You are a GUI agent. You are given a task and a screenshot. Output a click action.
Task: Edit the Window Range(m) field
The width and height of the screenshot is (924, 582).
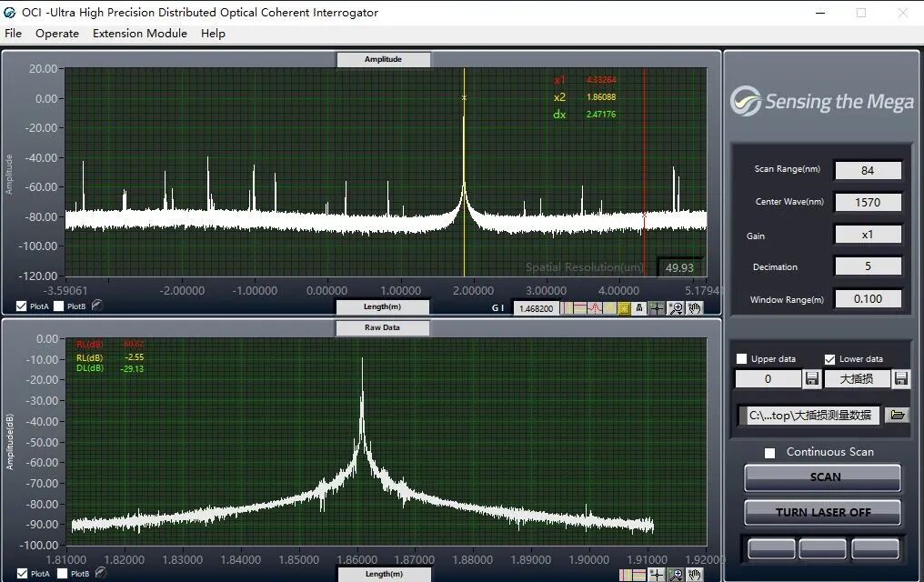[868, 298]
